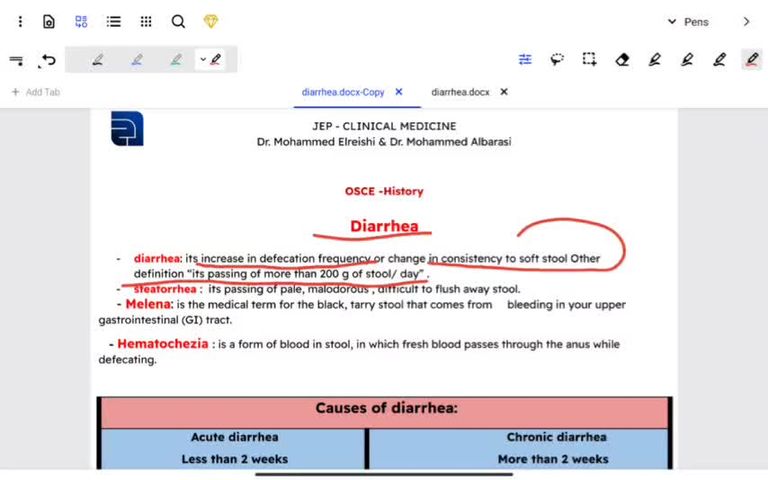
Task: Open the blue sliders tool settings icon
Action: [x=525, y=60]
